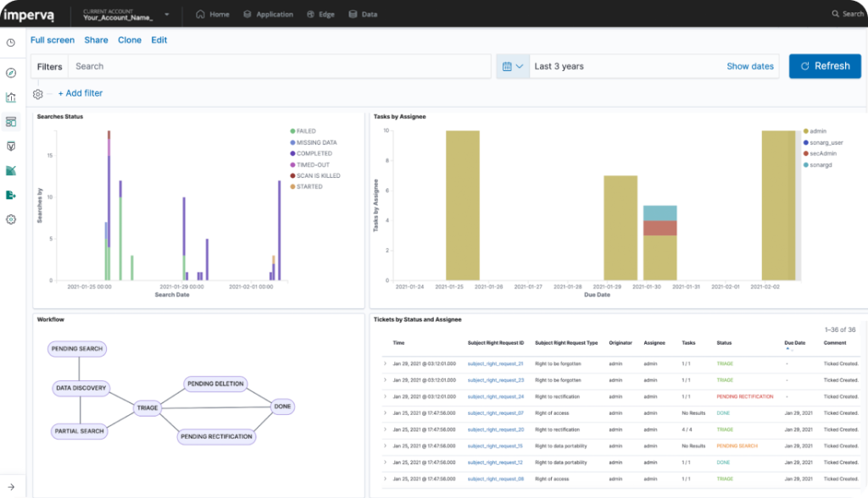868x498 pixels.
Task: Open the Recently viewed clock icon
Action: [11, 42]
